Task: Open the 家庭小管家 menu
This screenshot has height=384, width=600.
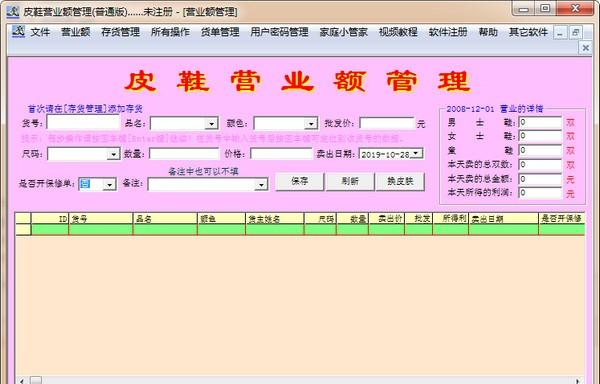Action: (344, 32)
